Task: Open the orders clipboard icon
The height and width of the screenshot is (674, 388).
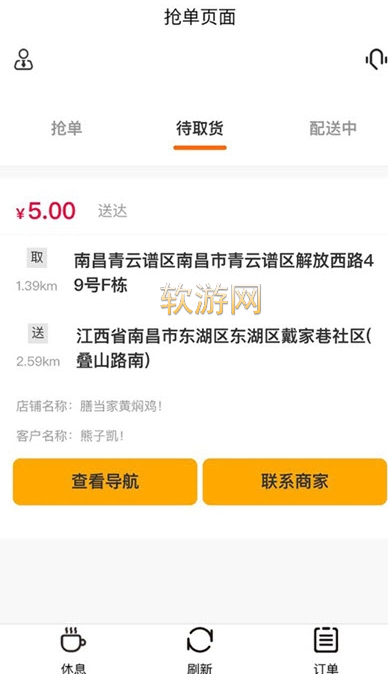Action: click(x=326, y=640)
